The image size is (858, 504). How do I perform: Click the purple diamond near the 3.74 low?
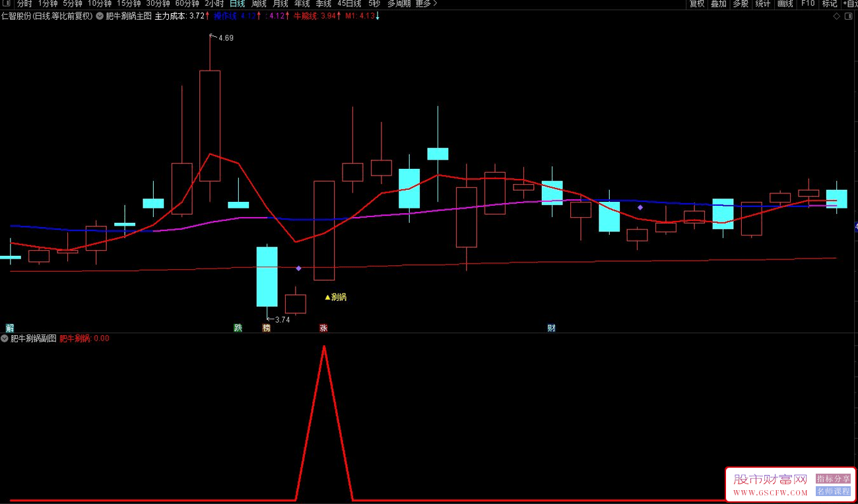click(298, 268)
